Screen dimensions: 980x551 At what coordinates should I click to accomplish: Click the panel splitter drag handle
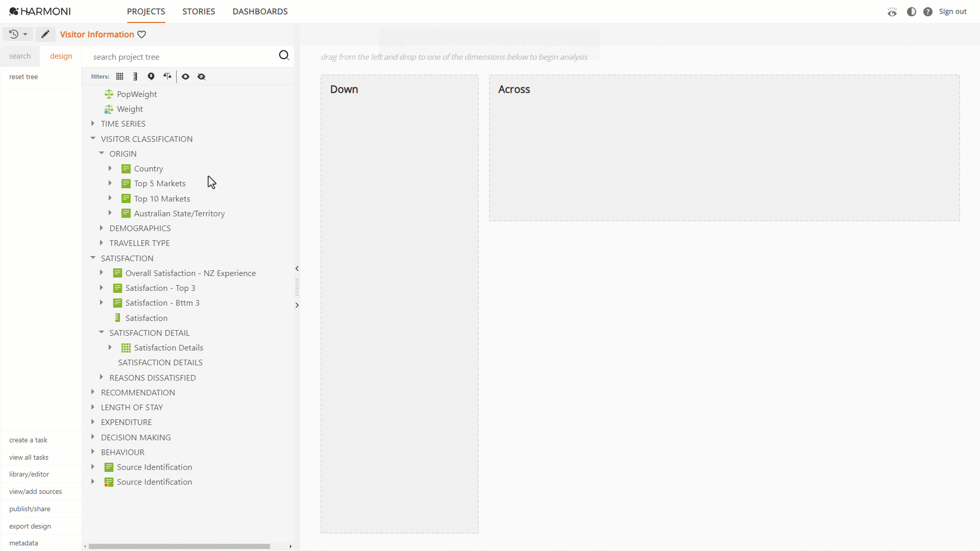297,287
